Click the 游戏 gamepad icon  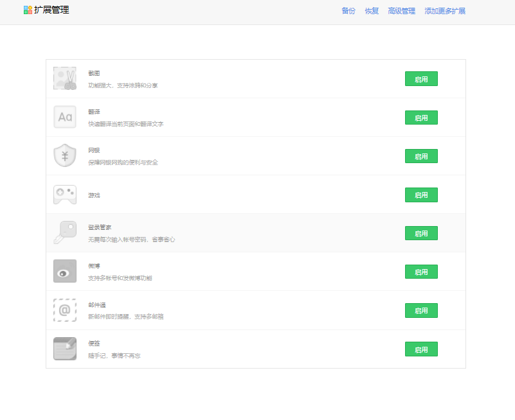point(65,194)
